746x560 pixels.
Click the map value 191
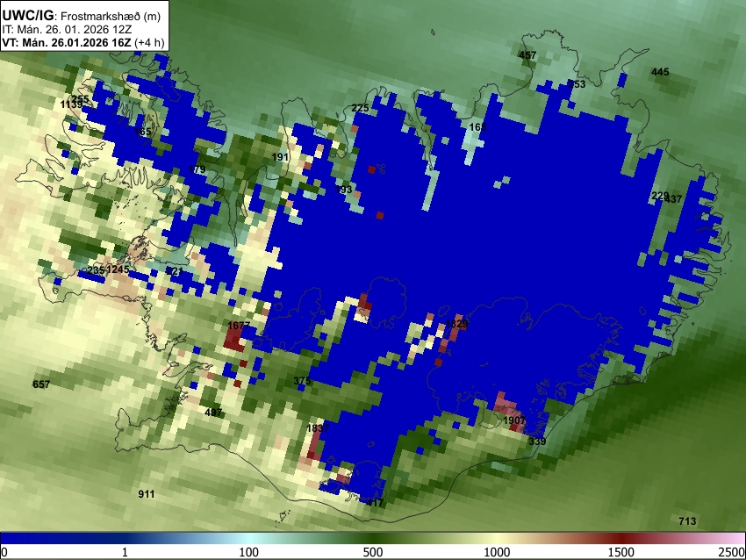pyautogui.click(x=280, y=156)
